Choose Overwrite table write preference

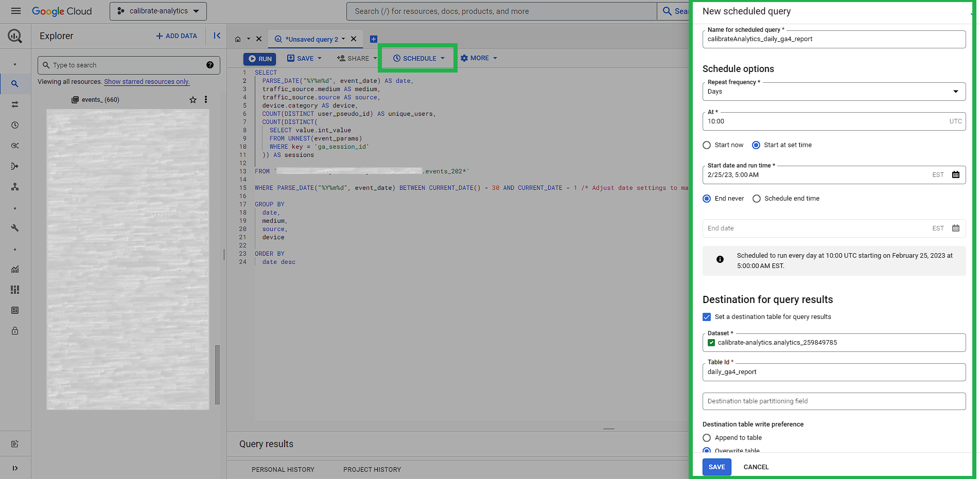click(x=707, y=451)
